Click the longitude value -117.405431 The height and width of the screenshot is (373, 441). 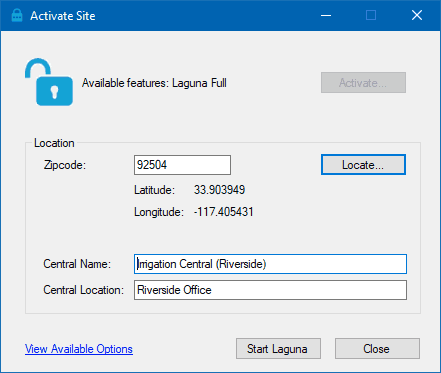[224, 212]
